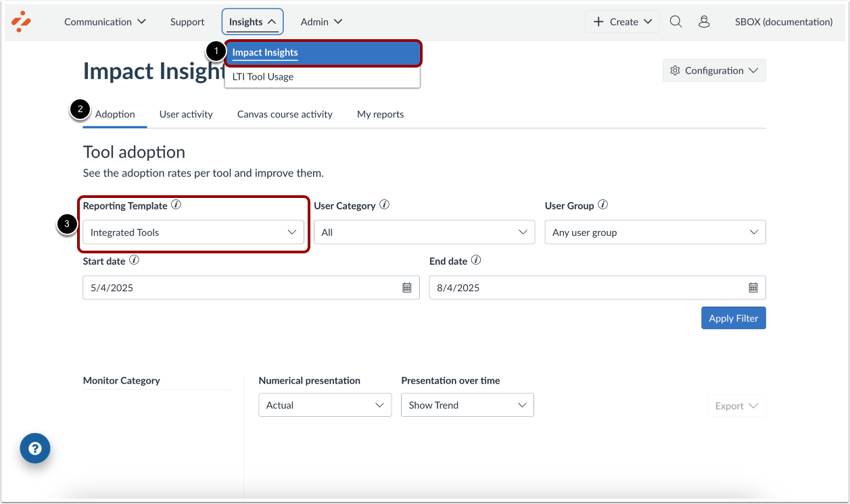Click the gear icon in Configuration
The image size is (850, 504).
click(x=674, y=70)
